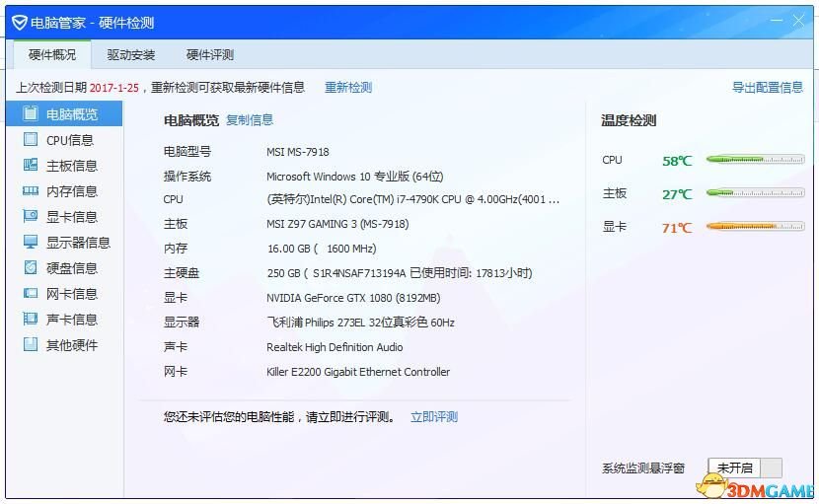
Task: Click the Realtek High Definition Audio text
Action: click(335, 347)
